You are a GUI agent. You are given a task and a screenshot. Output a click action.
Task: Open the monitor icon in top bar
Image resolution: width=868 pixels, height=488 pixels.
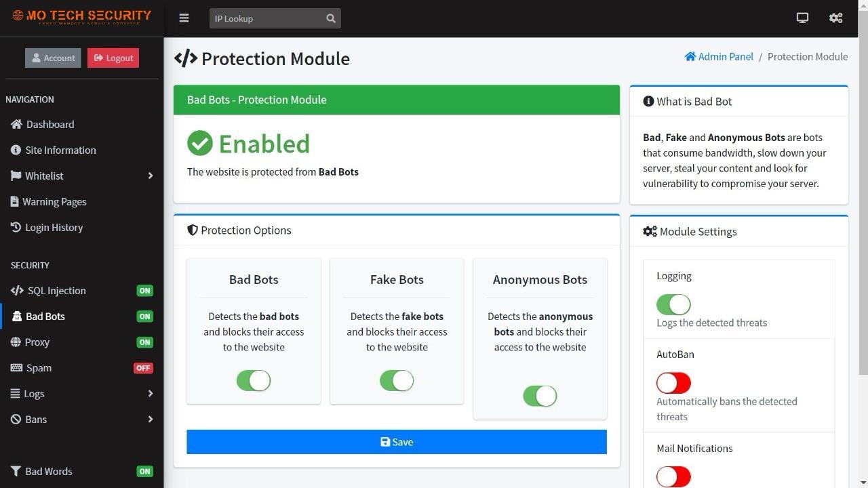coord(802,18)
